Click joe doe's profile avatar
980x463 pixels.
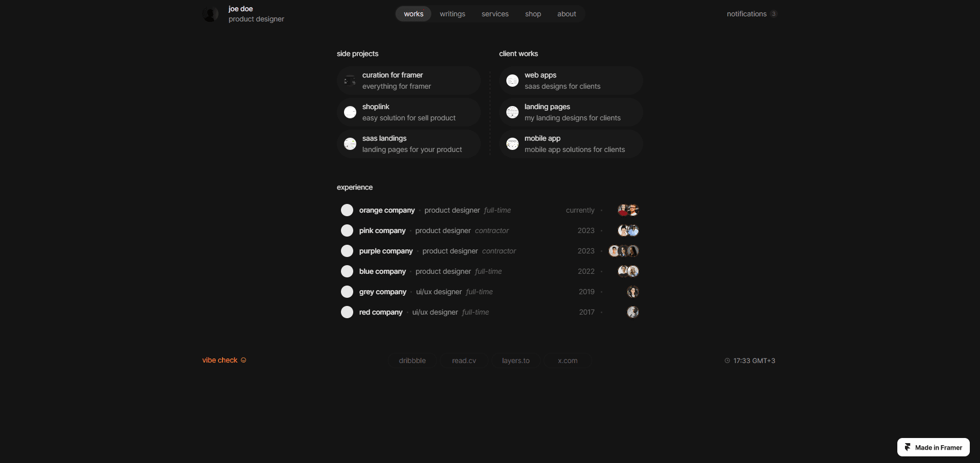tap(210, 14)
